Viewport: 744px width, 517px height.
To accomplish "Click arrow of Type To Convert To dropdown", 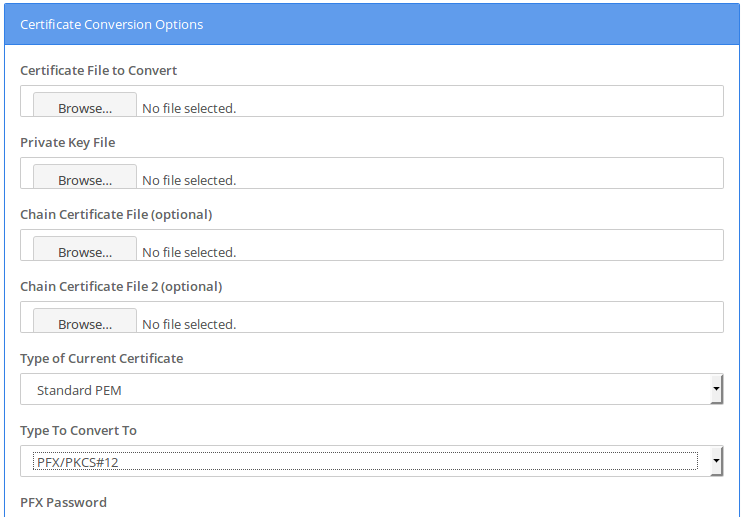I will (716, 462).
